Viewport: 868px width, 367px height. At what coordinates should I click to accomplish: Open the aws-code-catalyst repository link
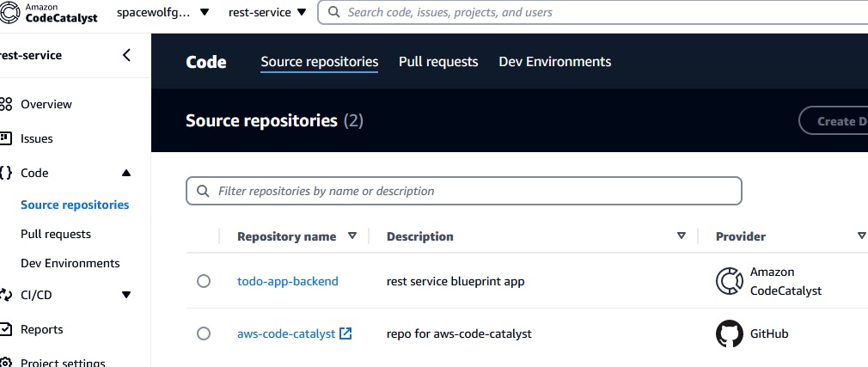pos(286,333)
